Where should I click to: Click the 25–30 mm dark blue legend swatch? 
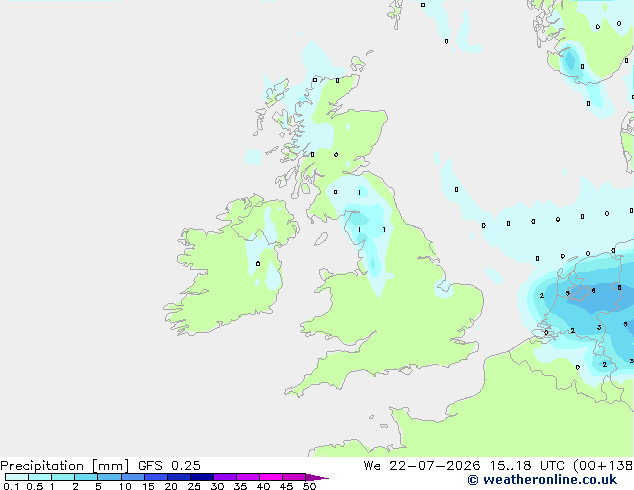click(202, 477)
